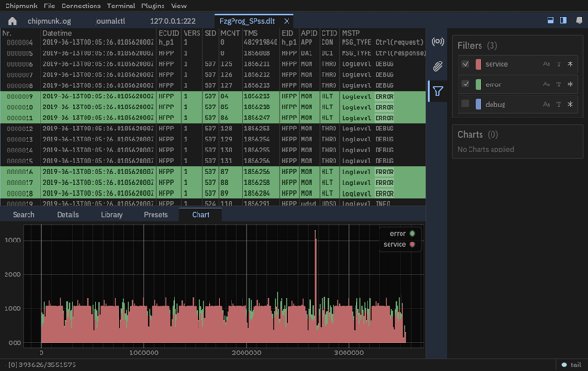Open the notifications bell icon
This screenshot has height=371, width=588.
[x=580, y=20]
